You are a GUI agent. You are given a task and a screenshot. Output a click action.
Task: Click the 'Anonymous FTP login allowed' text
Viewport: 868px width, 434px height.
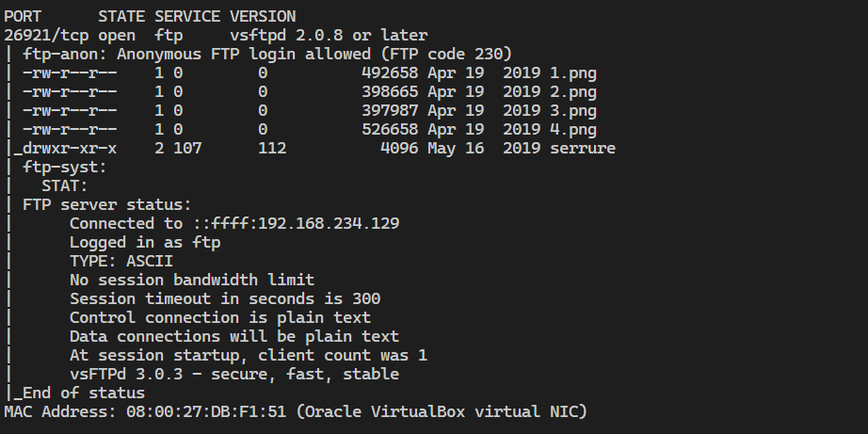click(x=244, y=55)
